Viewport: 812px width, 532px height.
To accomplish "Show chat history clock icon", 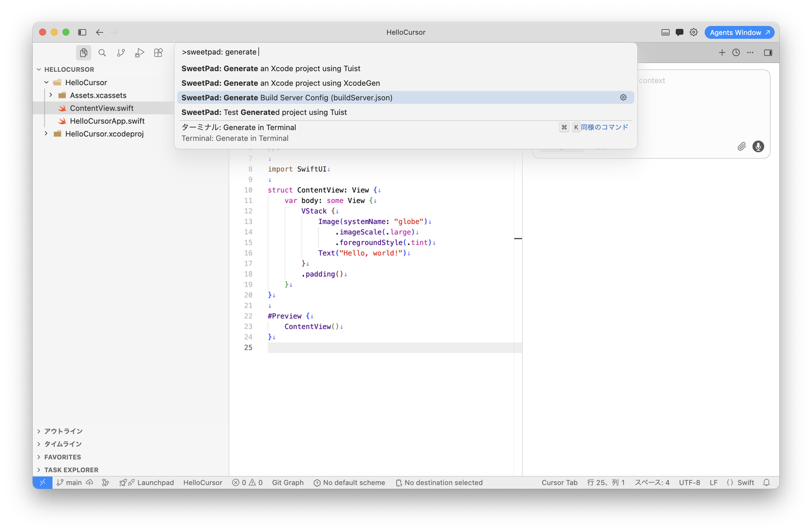I will tap(736, 52).
